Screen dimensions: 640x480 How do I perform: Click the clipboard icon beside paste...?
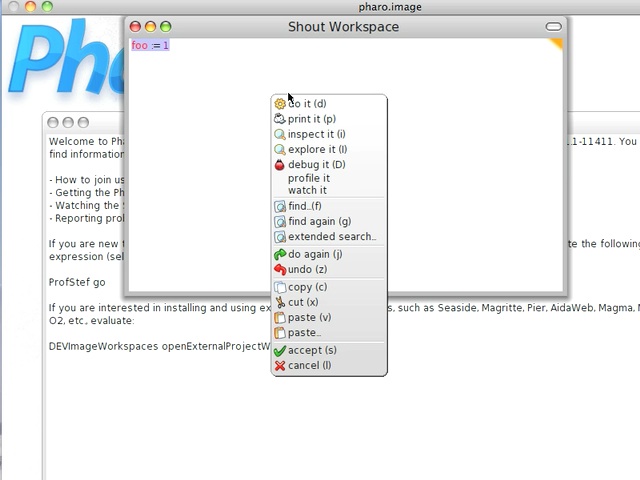pos(280,333)
